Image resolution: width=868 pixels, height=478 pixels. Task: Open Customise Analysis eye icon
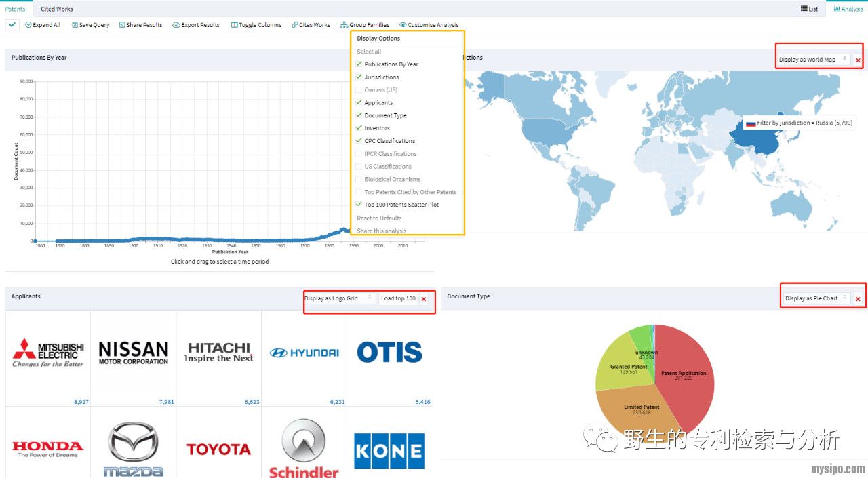click(403, 25)
